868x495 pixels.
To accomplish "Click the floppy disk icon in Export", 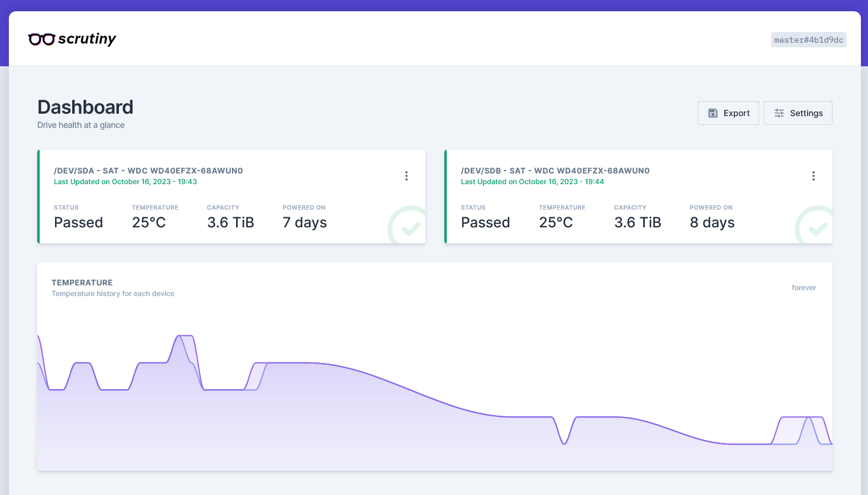I will [713, 113].
